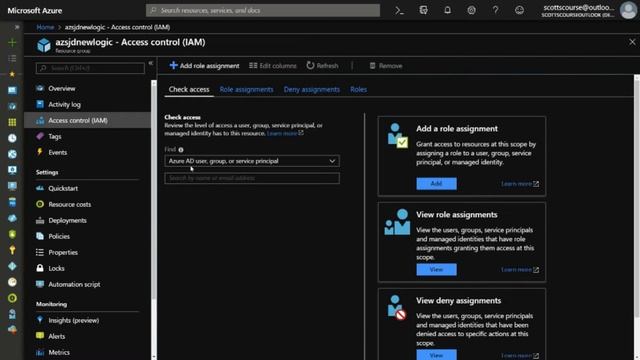Screen dimensions: 640x360
Task: Open the notifications bell
Action: click(x=447, y=11)
